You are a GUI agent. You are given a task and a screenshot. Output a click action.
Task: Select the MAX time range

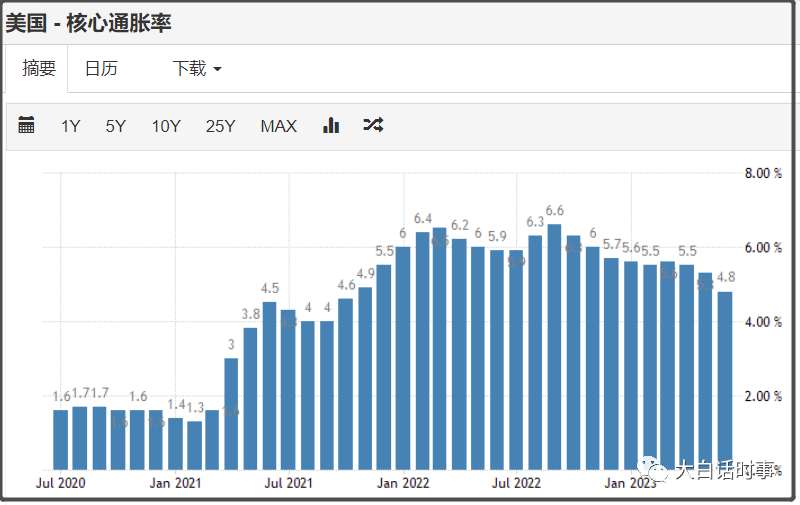point(279,126)
